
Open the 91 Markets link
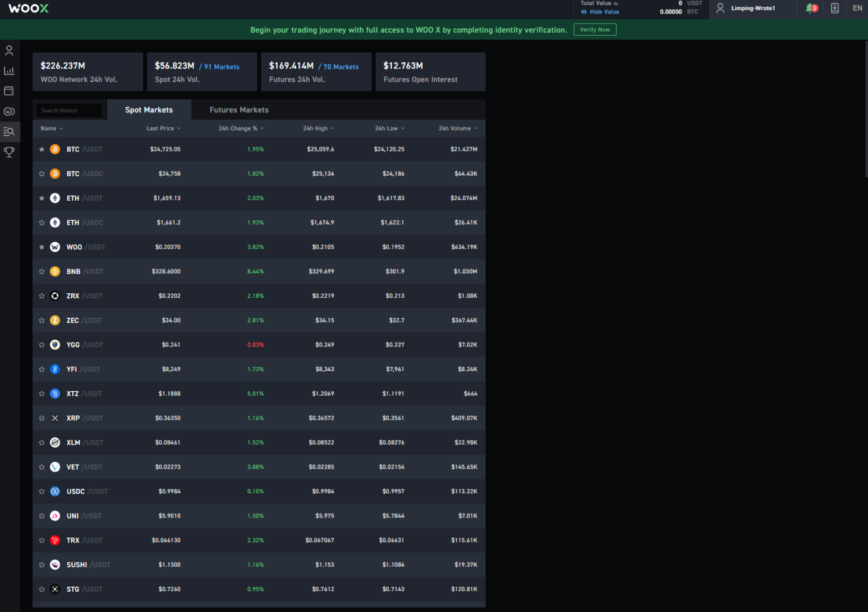point(221,67)
